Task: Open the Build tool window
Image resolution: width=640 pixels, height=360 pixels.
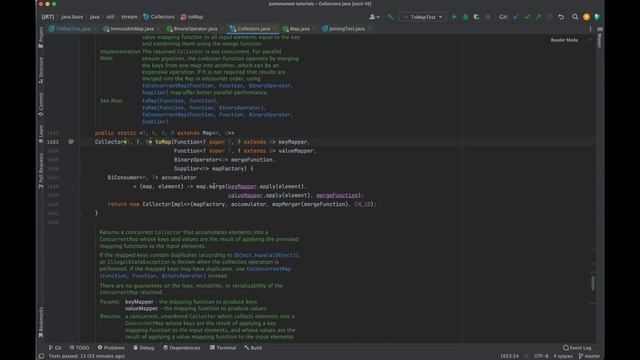Action: (253, 348)
